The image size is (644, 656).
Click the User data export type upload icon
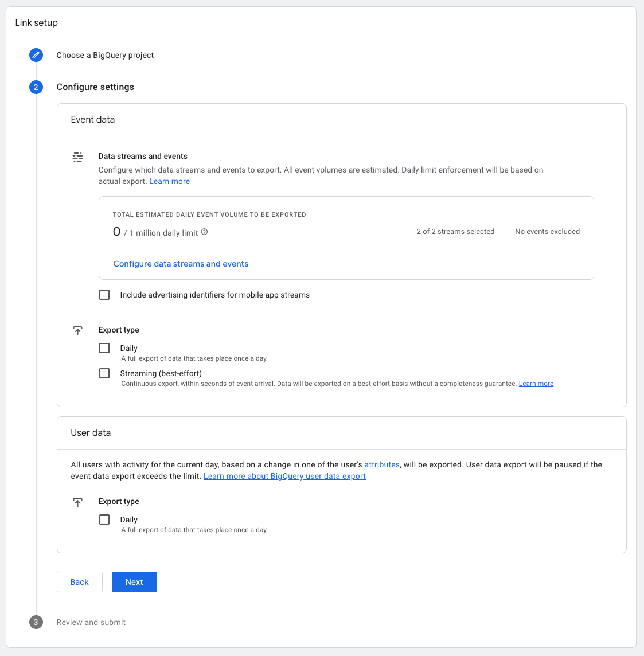coord(78,502)
